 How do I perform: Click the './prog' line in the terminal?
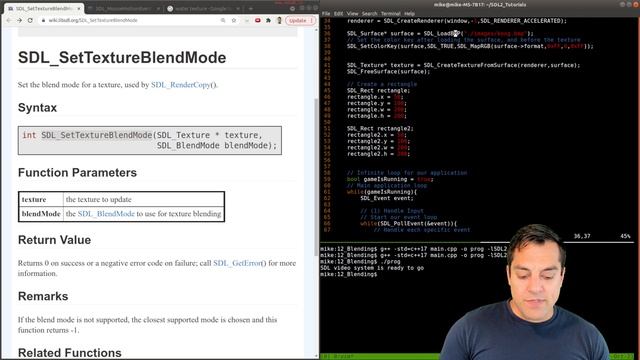pos(360,262)
